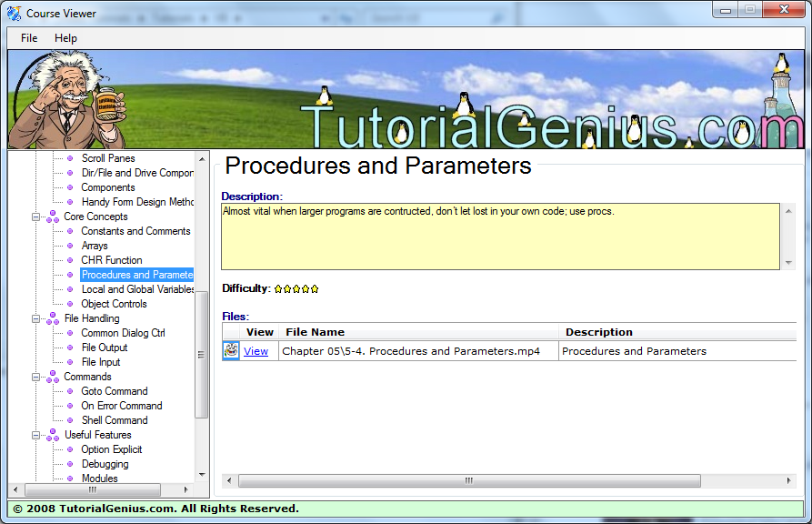Viewport: 812px width, 524px height.
Task: Click the bullet icon beside Scroll Panes
Action: tap(70, 158)
